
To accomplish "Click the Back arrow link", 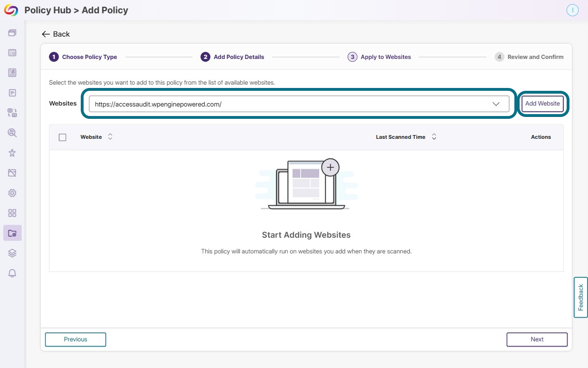I will pyautogui.click(x=56, y=34).
